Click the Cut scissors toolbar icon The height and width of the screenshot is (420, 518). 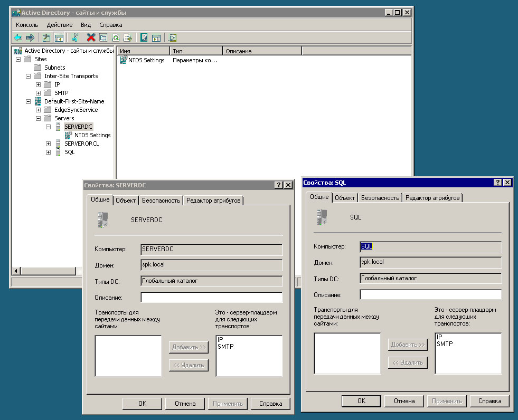[75, 37]
